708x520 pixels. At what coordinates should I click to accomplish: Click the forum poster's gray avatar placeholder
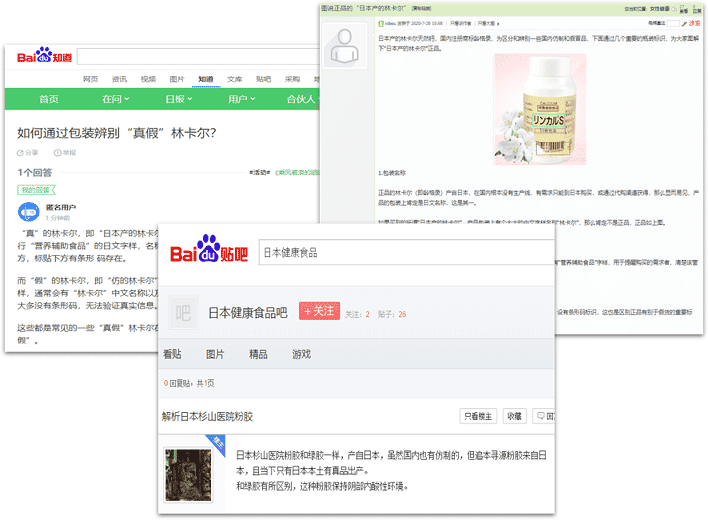(346, 47)
